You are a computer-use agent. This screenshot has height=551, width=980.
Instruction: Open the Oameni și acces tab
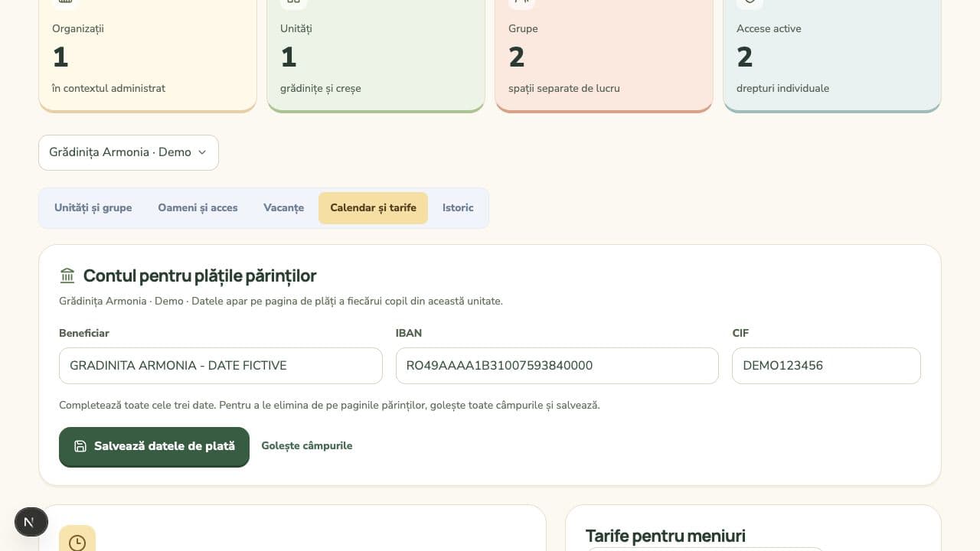point(198,208)
